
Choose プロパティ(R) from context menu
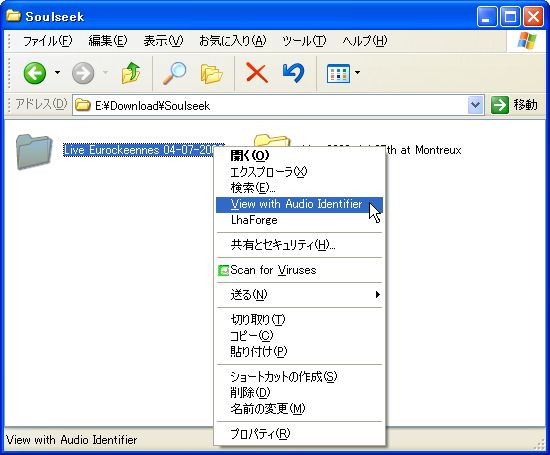pyautogui.click(x=300, y=434)
